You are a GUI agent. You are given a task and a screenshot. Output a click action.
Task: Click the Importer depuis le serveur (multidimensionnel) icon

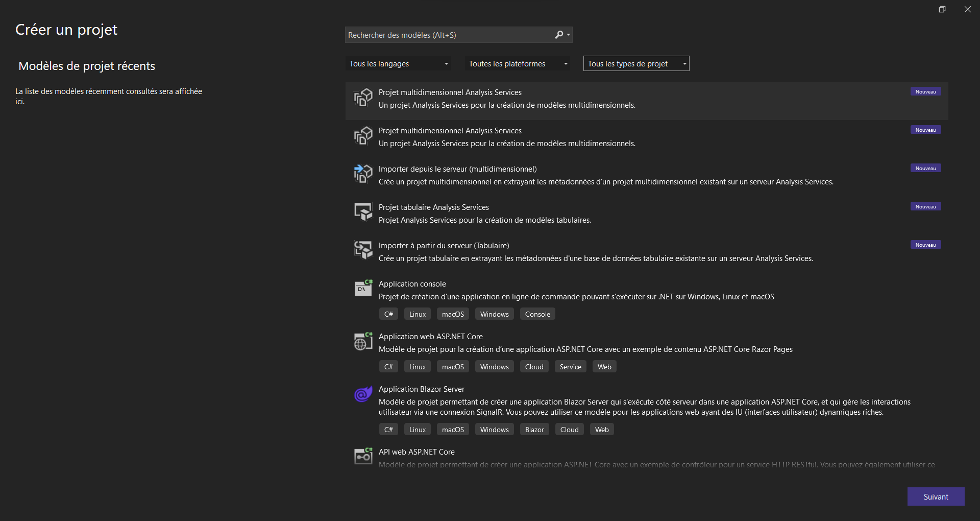363,174
